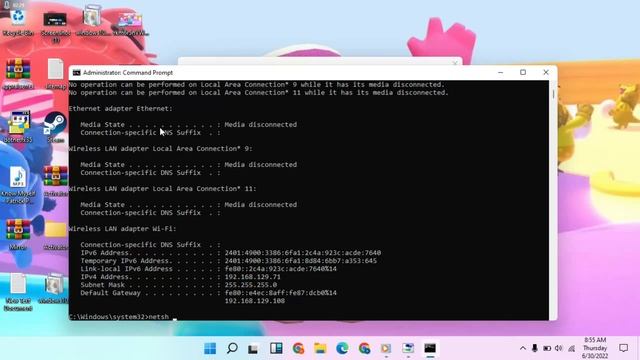The height and width of the screenshot is (360, 640).
Task: Click the Command Prompt title bar icon
Action: pyautogui.click(x=76, y=73)
